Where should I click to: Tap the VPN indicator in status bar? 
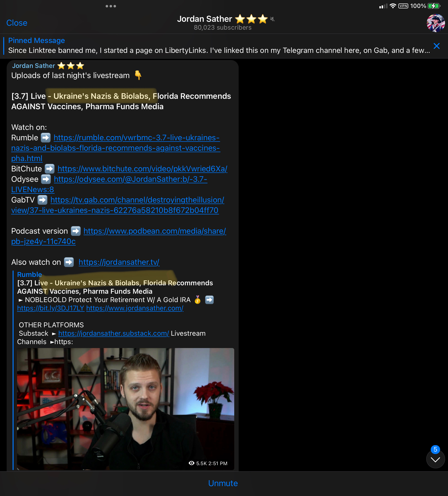pyautogui.click(x=403, y=6)
